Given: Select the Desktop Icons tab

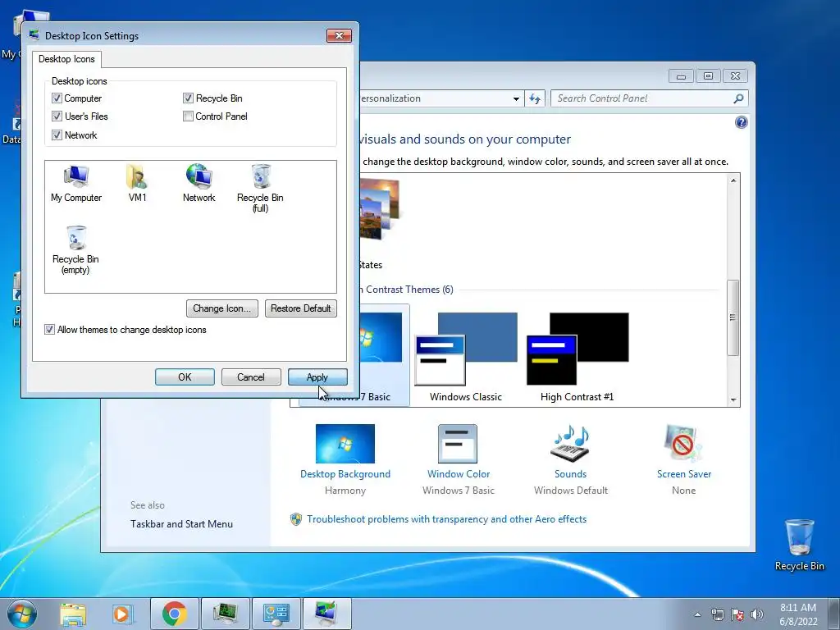Looking at the screenshot, I should pos(66,59).
